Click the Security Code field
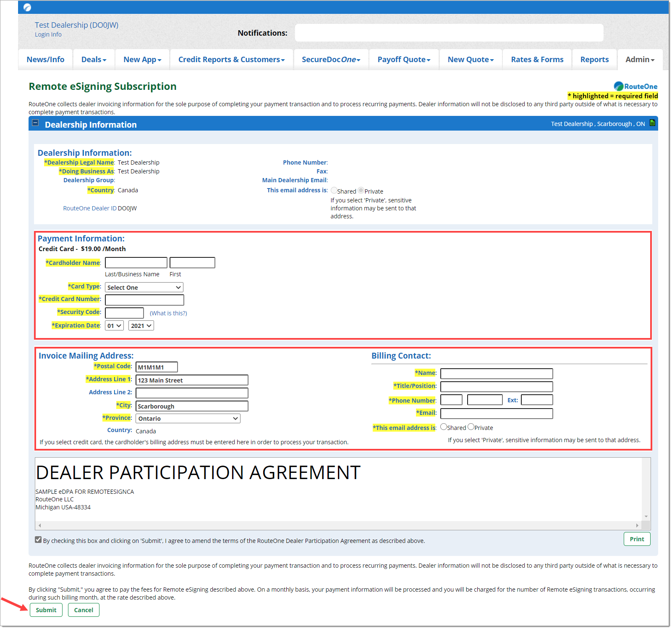This screenshot has height=629, width=672. (124, 313)
